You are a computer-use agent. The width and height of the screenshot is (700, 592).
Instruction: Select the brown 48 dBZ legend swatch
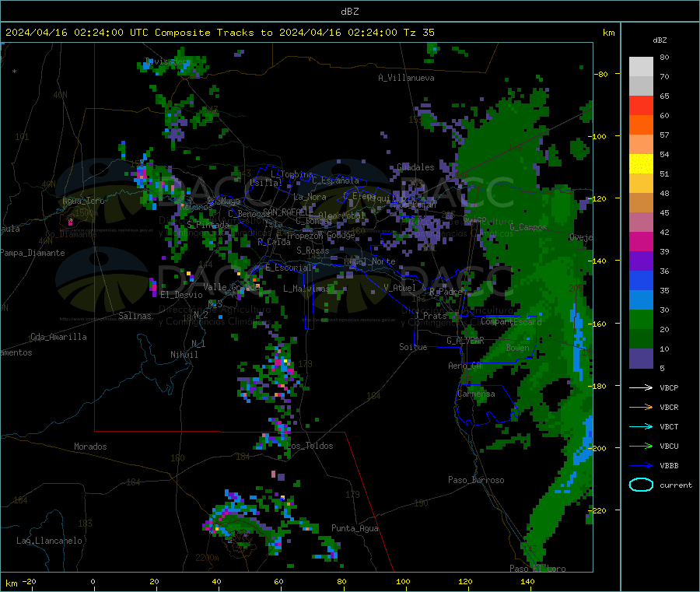click(x=641, y=203)
